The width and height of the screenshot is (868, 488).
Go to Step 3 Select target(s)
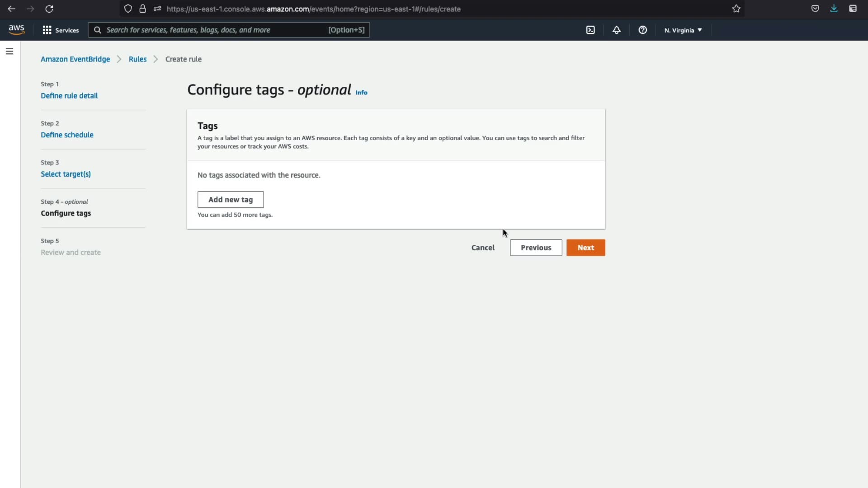pos(66,174)
